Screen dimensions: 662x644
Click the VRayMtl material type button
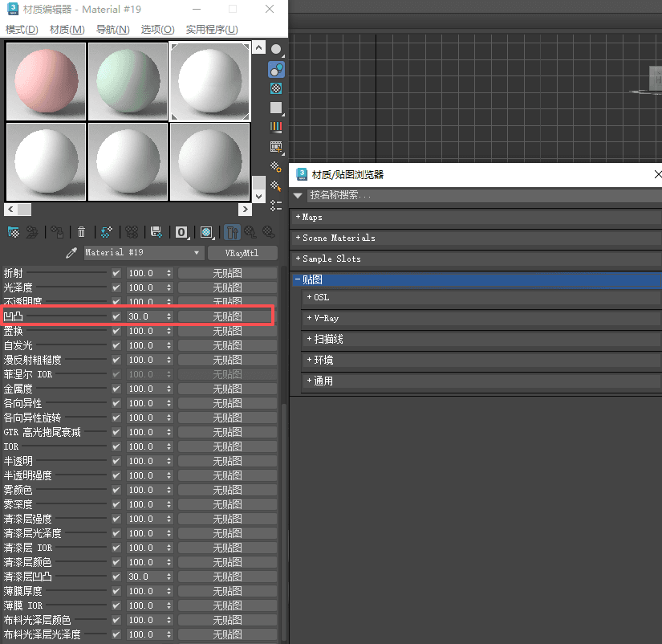(x=242, y=253)
